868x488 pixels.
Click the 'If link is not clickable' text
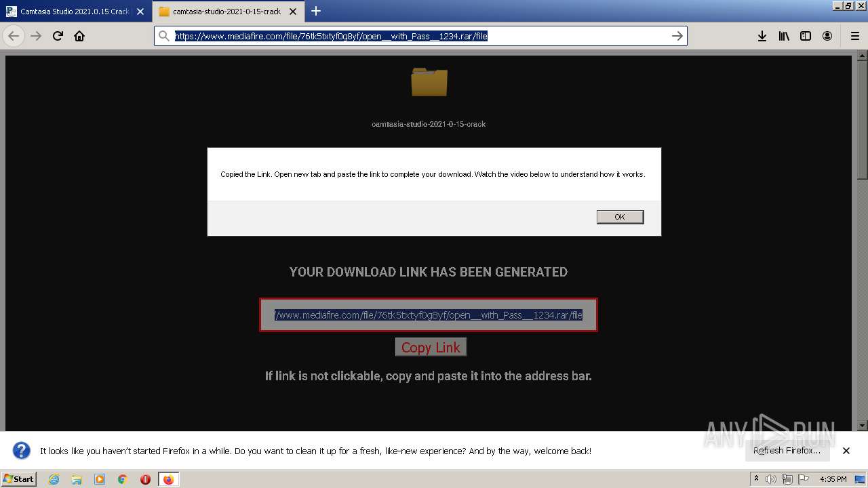click(x=429, y=375)
